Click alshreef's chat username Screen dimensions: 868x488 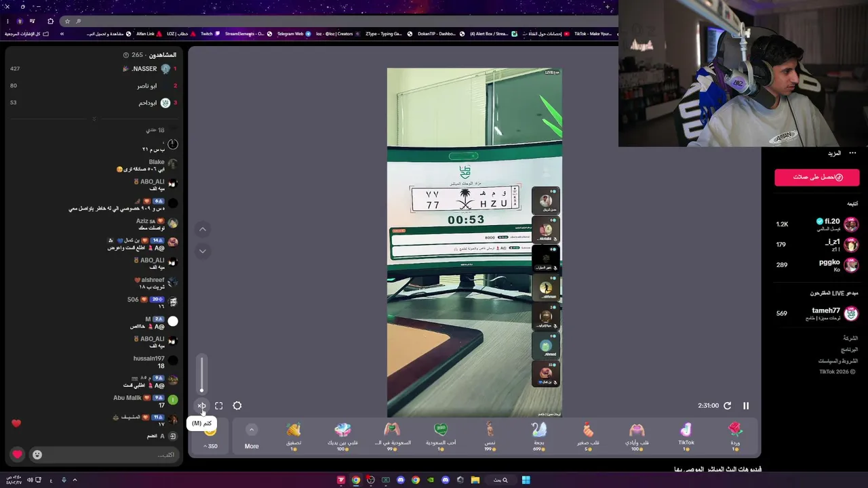point(153,280)
